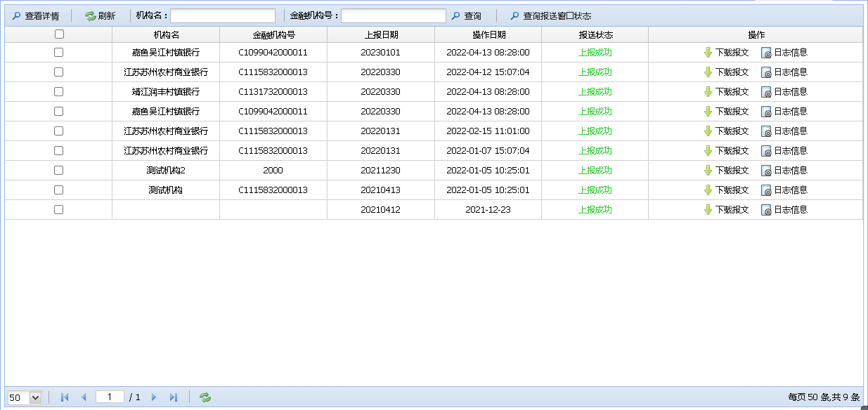
Task: Click 上报成功 status in the 20230101 row
Action: pos(595,52)
